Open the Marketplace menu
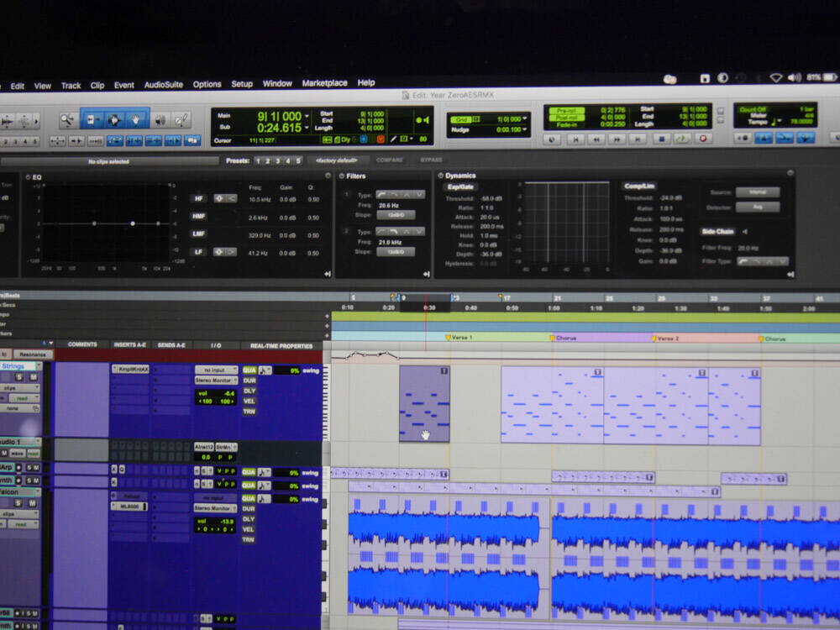Viewport: 840px width, 630px height. 324,83
